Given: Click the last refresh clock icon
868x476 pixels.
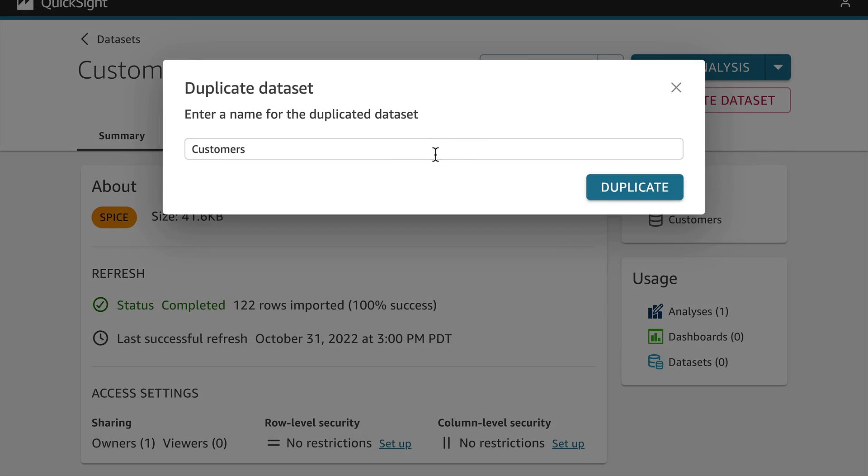Looking at the screenshot, I should (x=100, y=338).
